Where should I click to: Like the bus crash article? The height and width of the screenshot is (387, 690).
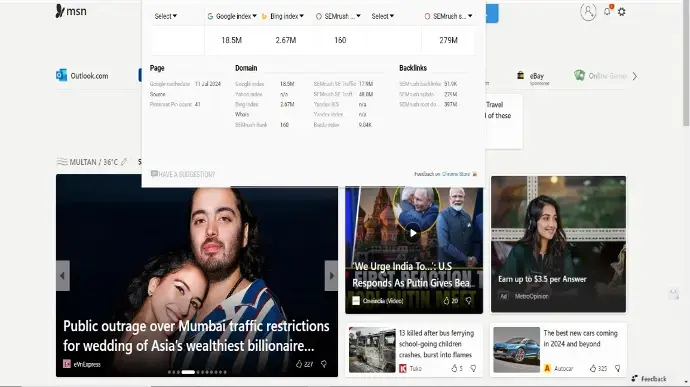pos(457,369)
